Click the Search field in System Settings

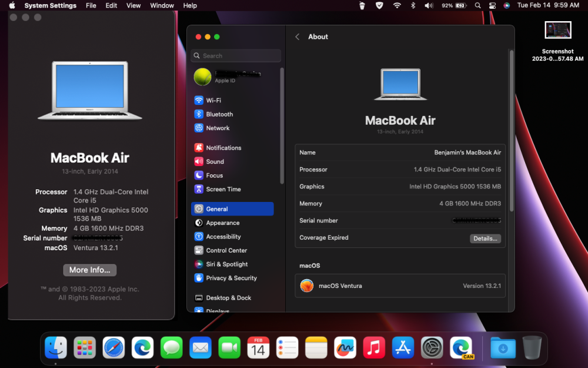236,55
